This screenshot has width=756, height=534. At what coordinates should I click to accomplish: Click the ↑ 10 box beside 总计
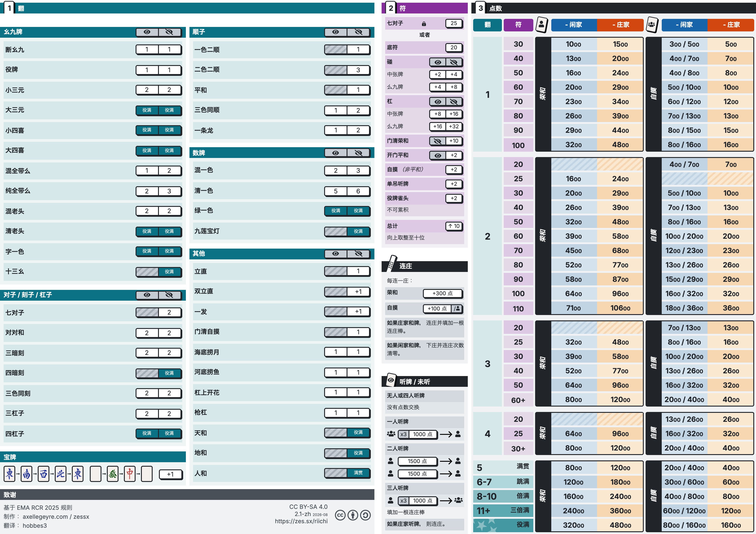454,226
